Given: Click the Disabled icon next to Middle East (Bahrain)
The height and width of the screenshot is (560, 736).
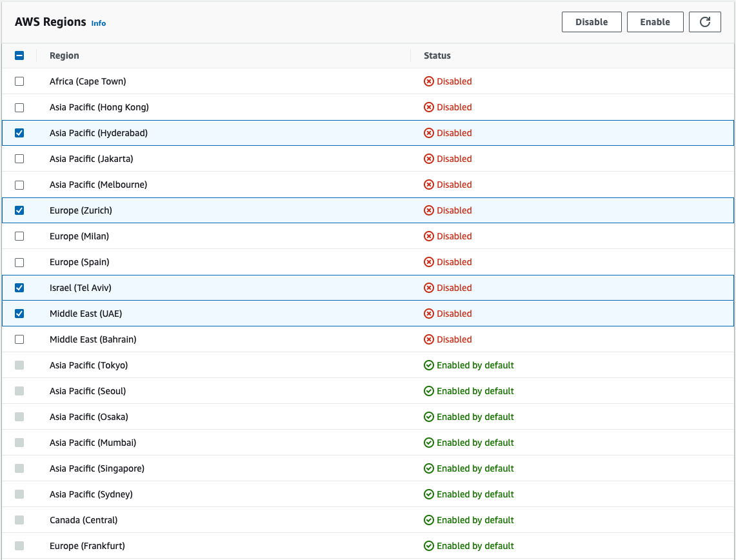Looking at the screenshot, I should [428, 339].
